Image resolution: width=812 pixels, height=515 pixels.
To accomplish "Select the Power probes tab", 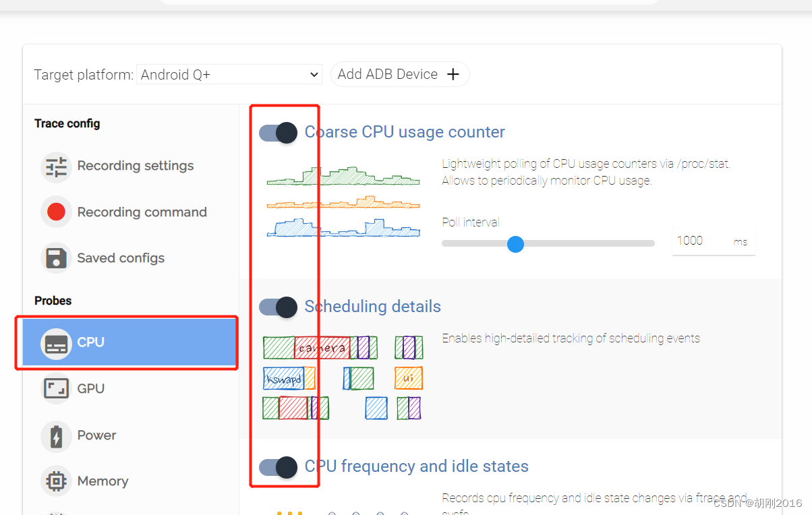I will [132, 435].
